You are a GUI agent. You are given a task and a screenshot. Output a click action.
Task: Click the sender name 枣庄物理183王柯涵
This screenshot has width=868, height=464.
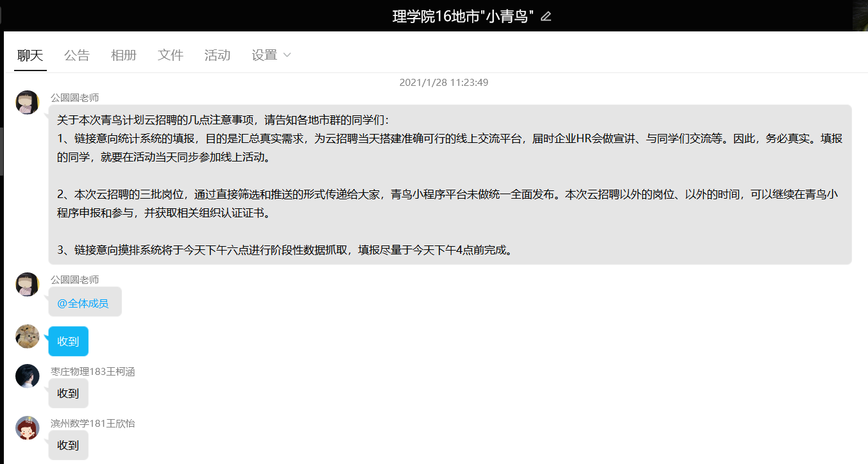[x=93, y=372]
